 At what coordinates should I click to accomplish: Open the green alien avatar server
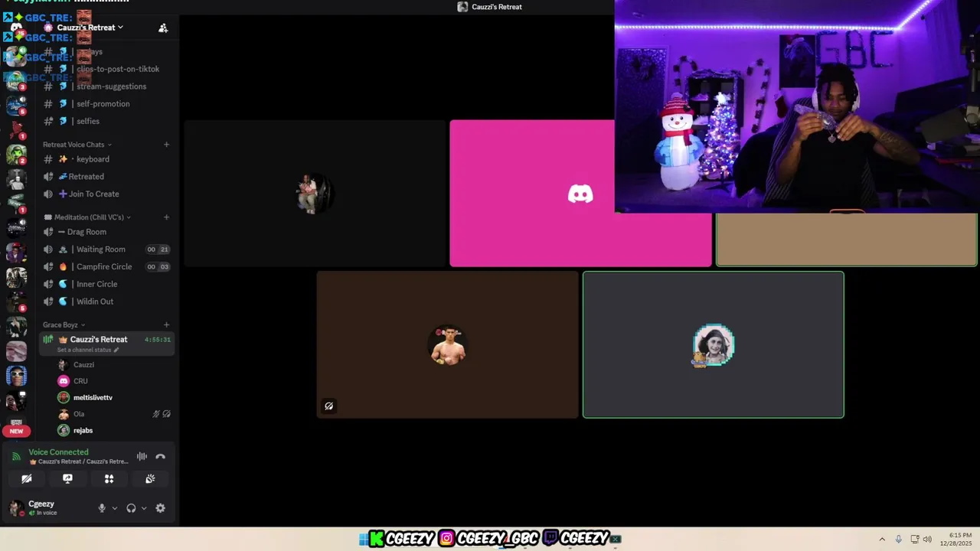16,155
